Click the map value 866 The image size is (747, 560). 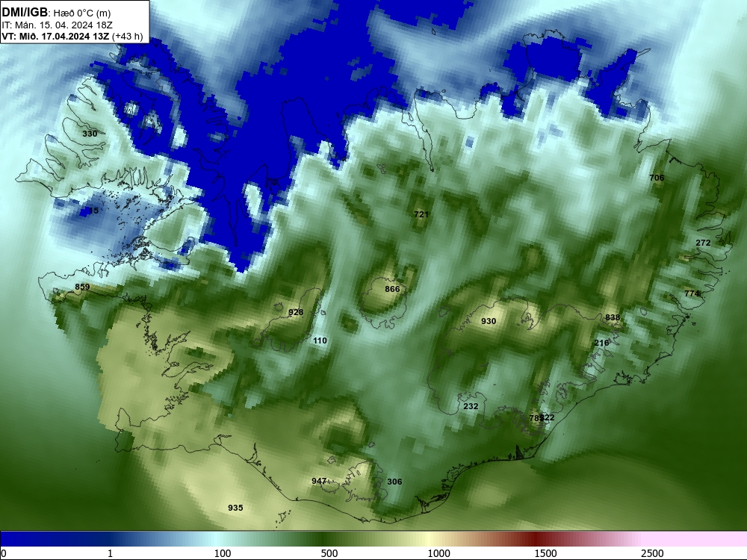(x=392, y=290)
